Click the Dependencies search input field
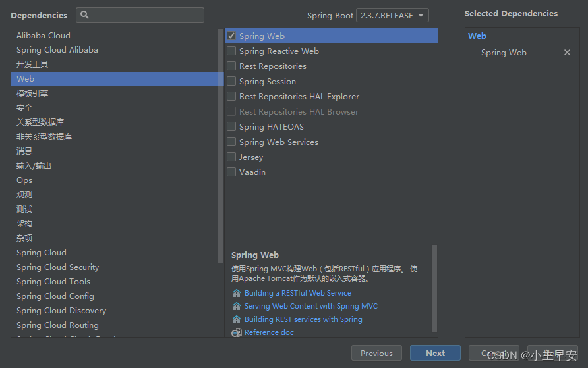Screen dimensions: 588x368 point(140,15)
